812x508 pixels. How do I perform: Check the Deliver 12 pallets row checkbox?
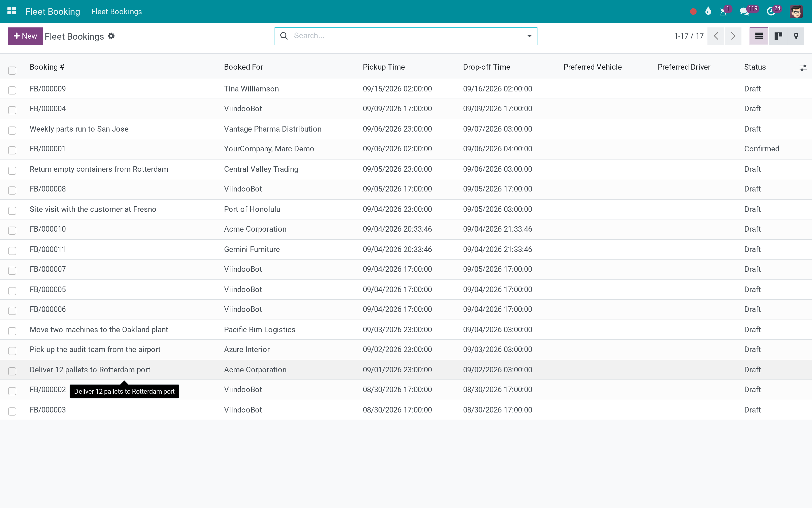tap(12, 371)
